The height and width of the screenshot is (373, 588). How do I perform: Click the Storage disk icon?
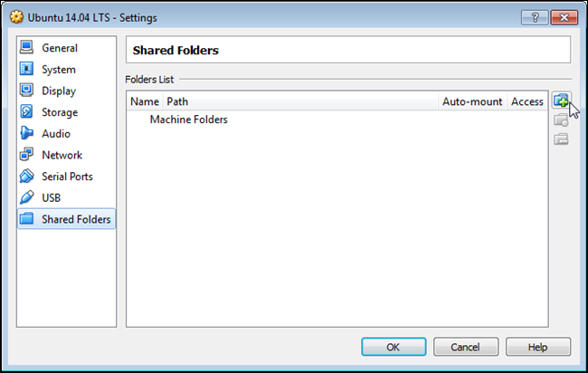26,112
